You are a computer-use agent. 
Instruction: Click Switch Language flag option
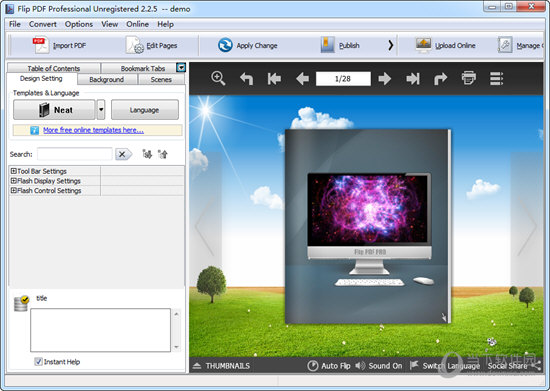[x=445, y=366]
